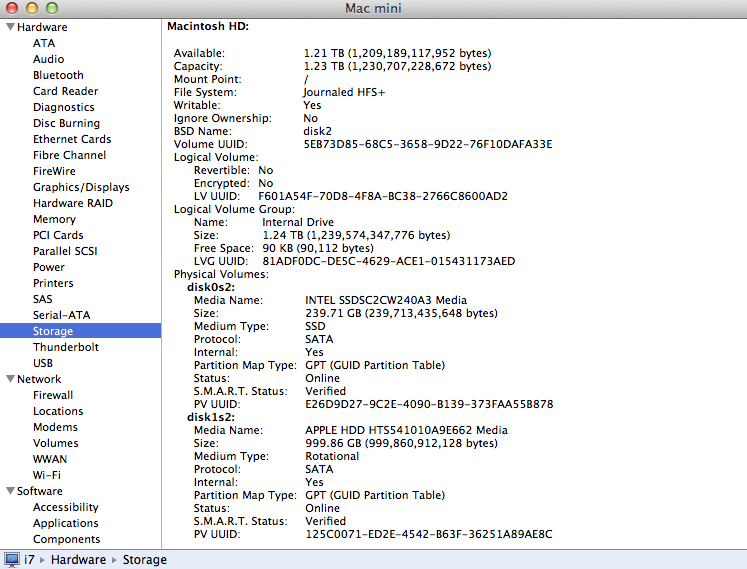Click APPLE HDD HTS541010A9E662 Media name

pos(406,430)
